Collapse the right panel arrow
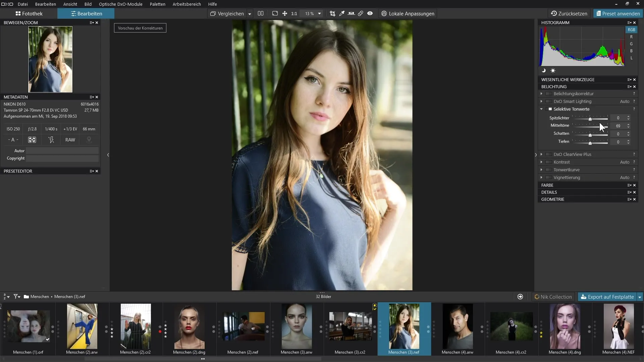The height and width of the screenshot is (362, 644). click(536, 155)
